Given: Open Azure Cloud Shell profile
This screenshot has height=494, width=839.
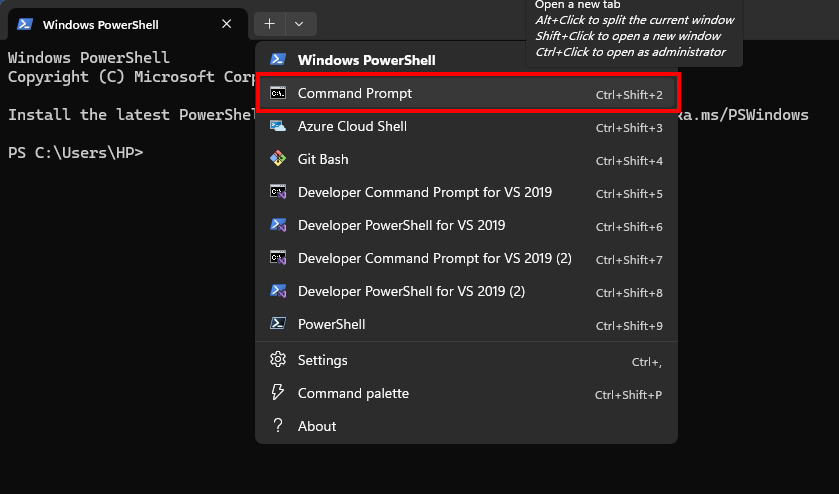Looking at the screenshot, I should point(467,126).
